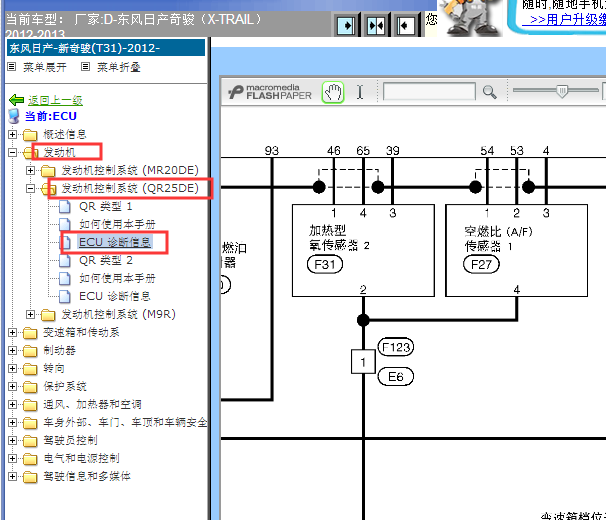Click the green back arrow icon
The height and width of the screenshot is (520, 606).
click(17, 100)
